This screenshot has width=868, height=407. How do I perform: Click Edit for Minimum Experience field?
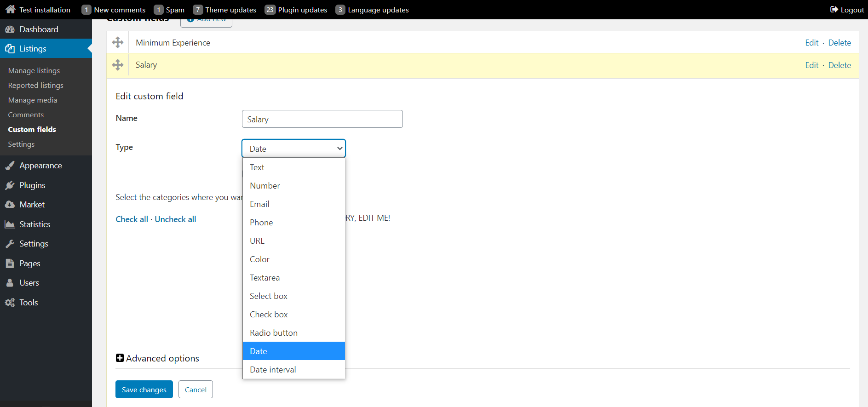[x=812, y=43]
